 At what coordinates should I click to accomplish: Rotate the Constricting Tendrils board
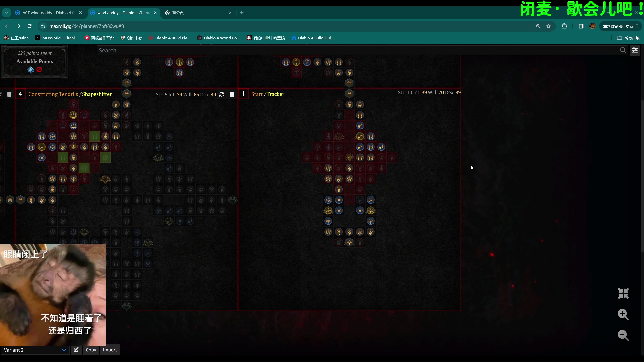tap(222, 94)
